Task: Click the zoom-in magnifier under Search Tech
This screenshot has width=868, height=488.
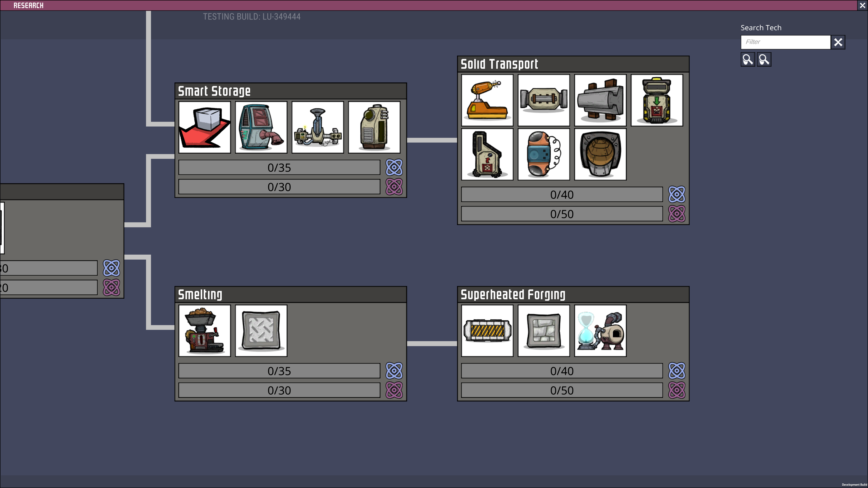Action: (748, 59)
